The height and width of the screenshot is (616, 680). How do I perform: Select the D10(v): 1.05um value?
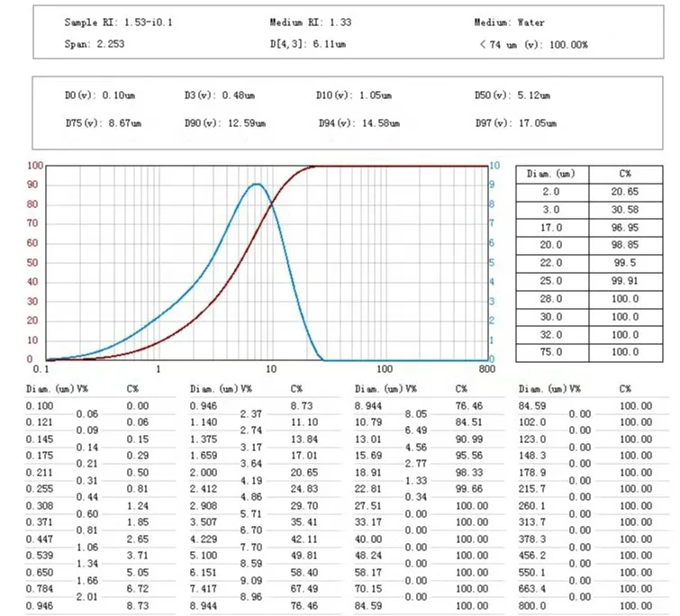click(354, 95)
